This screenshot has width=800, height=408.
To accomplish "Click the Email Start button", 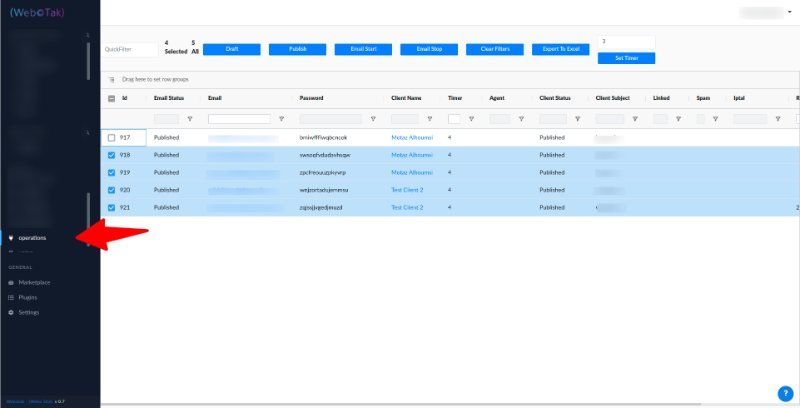I will click(x=363, y=49).
